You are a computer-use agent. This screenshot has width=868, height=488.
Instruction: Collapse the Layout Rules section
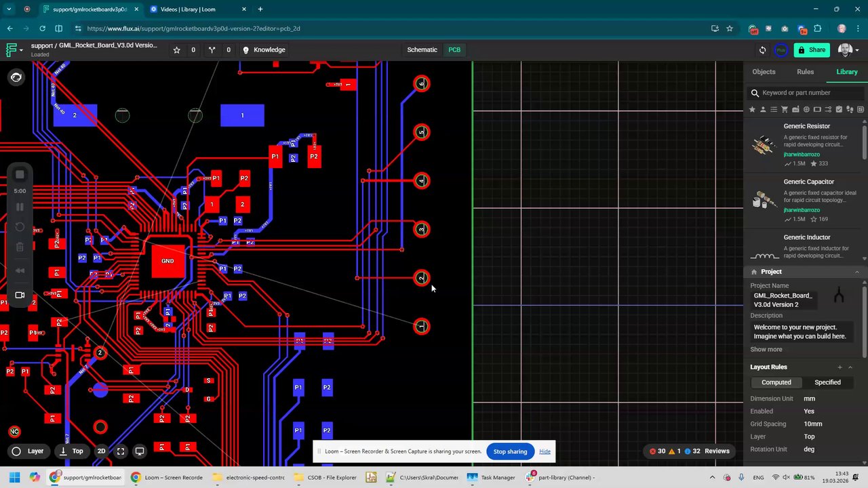tap(850, 367)
